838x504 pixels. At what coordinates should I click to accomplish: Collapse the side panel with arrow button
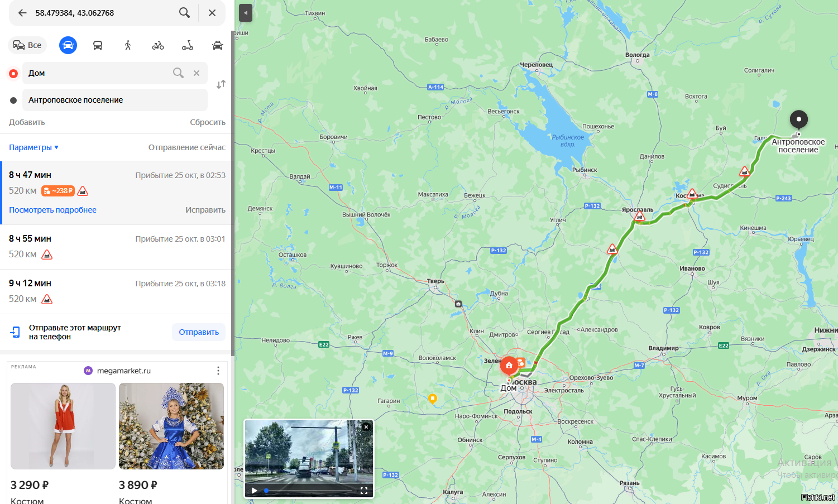246,13
